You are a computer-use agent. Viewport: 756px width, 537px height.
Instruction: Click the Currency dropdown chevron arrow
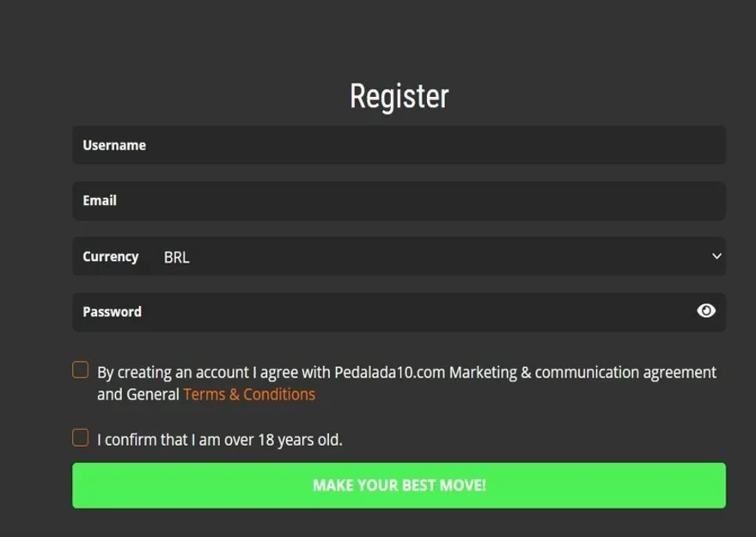click(x=716, y=256)
